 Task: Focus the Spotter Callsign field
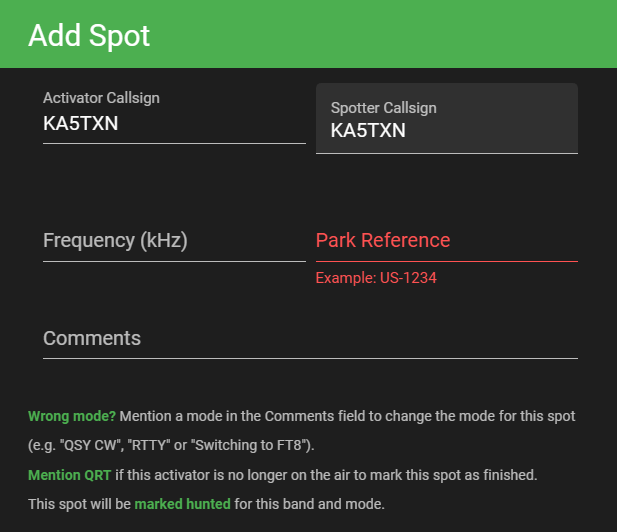pyautogui.click(x=446, y=130)
